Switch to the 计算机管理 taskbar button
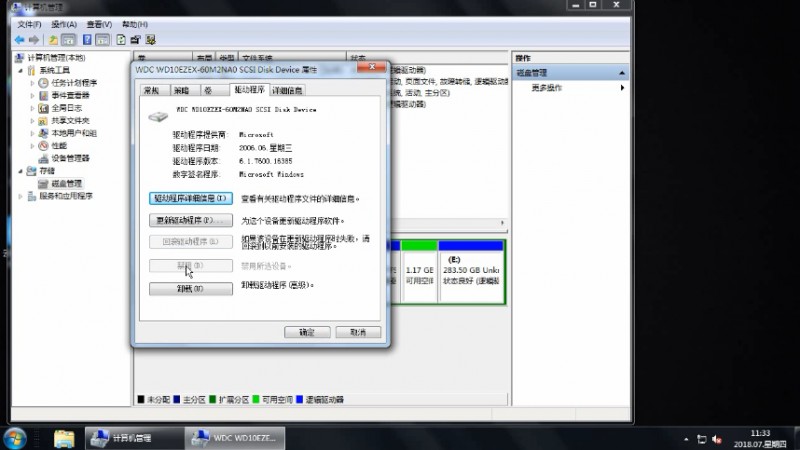800x450 pixels. click(134, 438)
